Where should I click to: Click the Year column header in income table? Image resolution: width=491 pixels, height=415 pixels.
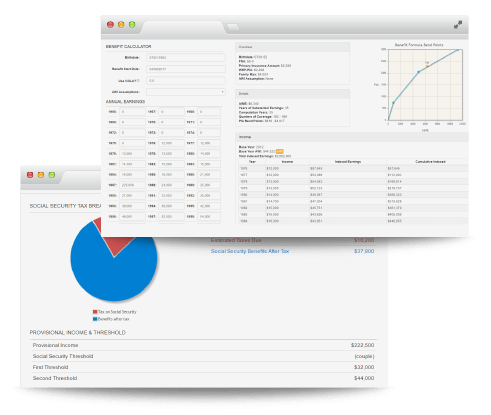pos(252,162)
